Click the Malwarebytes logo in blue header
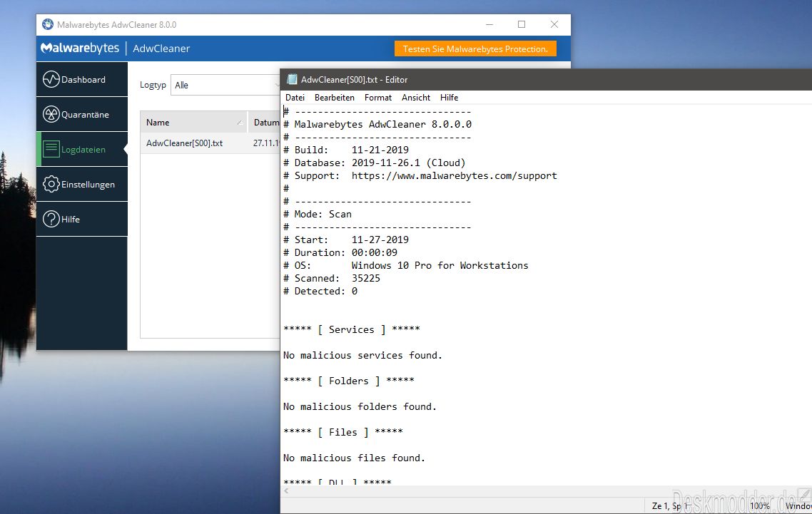 pos(80,48)
